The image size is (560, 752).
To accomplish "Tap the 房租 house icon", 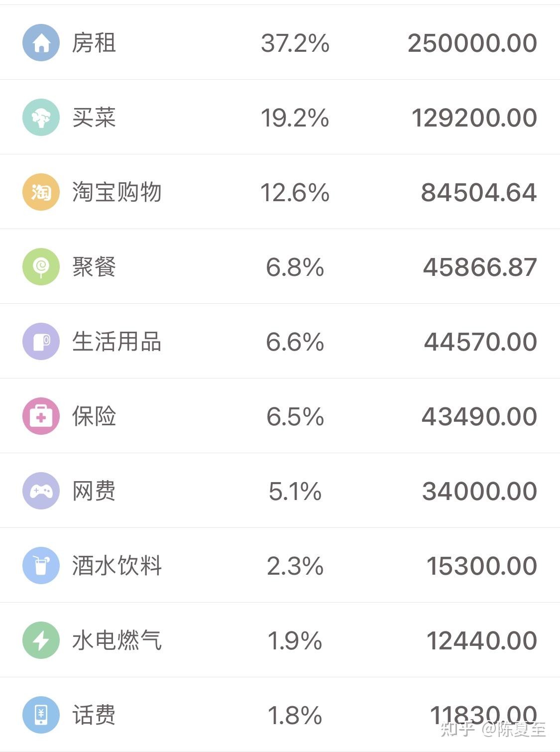I will (41, 43).
